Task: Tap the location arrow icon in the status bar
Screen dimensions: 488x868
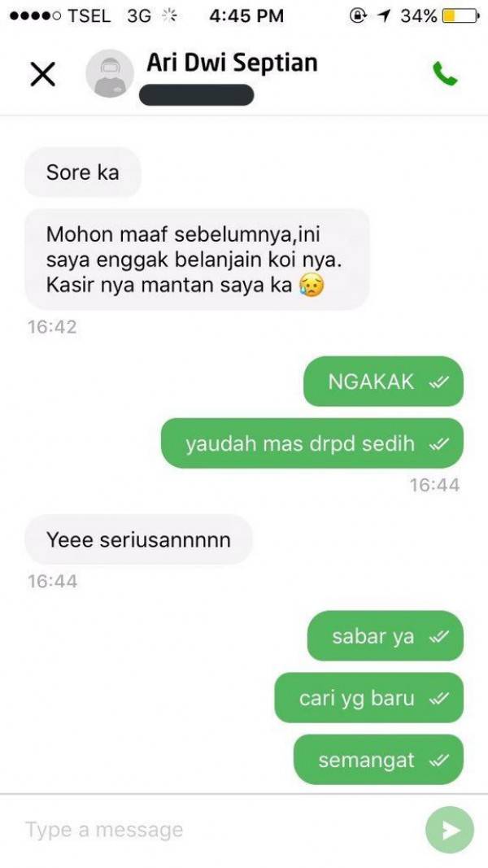Action: coord(382,16)
